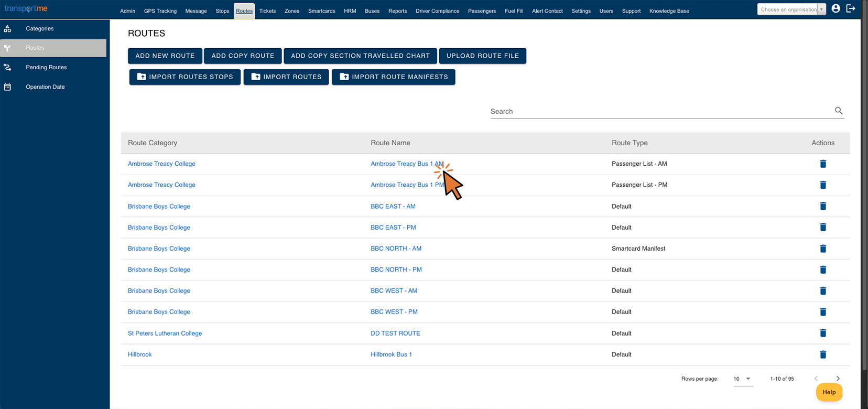
Task: Delete the Hillbrook Bus 1 route
Action: click(x=823, y=354)
